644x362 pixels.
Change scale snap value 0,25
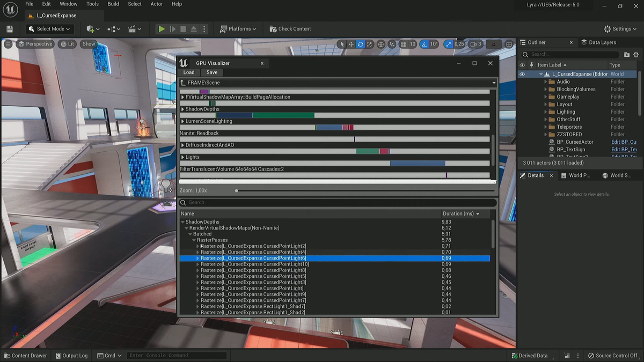[459, 44]
